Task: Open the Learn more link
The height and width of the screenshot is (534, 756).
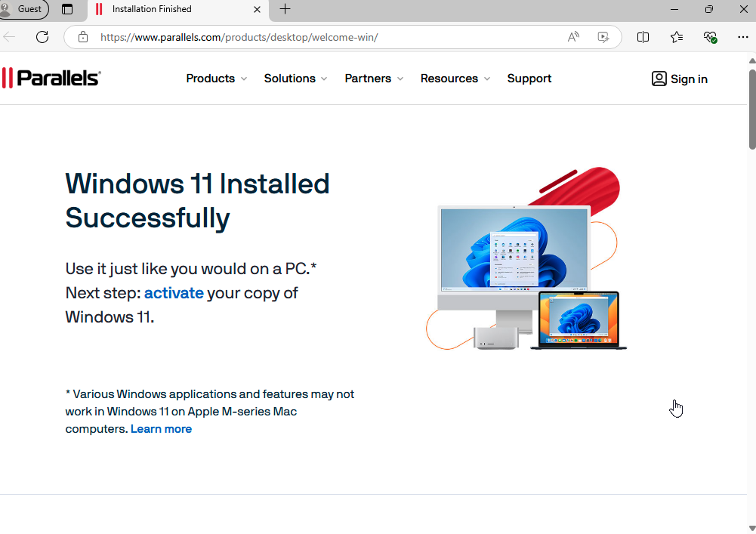Action: pos(161,428)
